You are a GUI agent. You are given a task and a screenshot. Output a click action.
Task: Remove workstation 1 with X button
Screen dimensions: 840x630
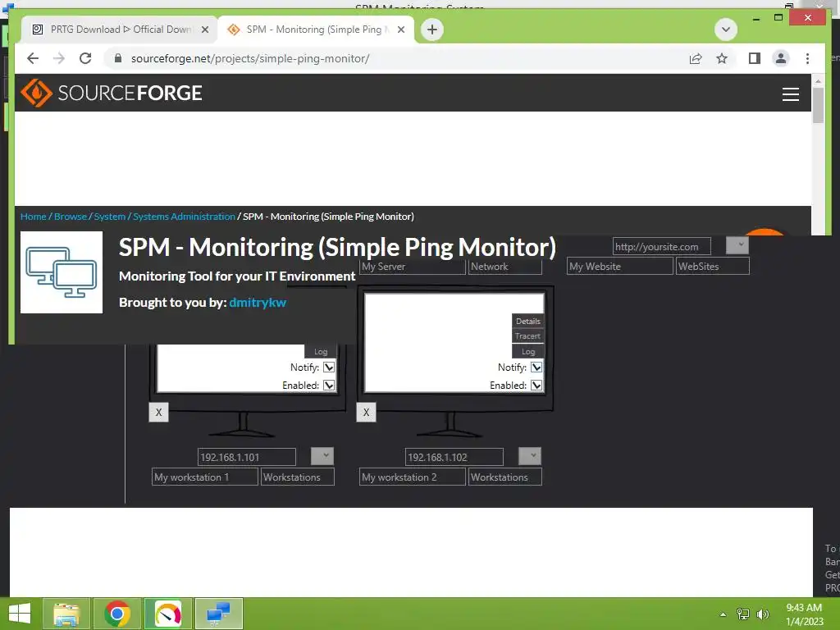click(x=158, y=413)
